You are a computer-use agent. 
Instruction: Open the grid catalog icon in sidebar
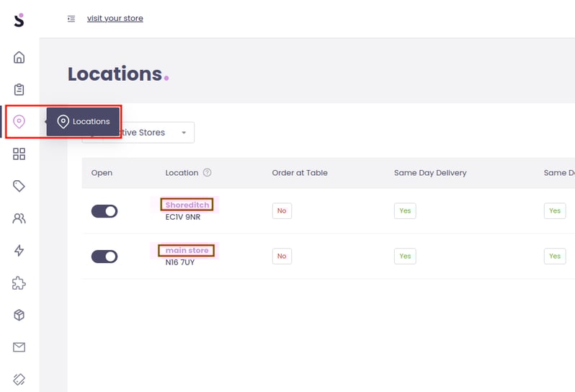[x=19, y=153]
